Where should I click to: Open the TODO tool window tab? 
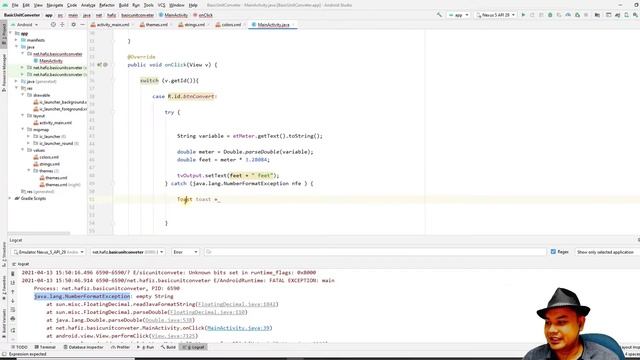(x=19, y=347)
